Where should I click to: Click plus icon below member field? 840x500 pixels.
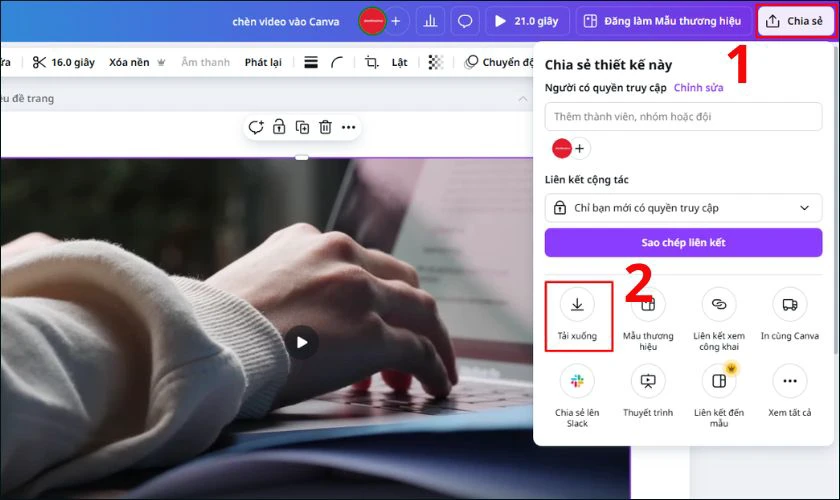point(580,148)
